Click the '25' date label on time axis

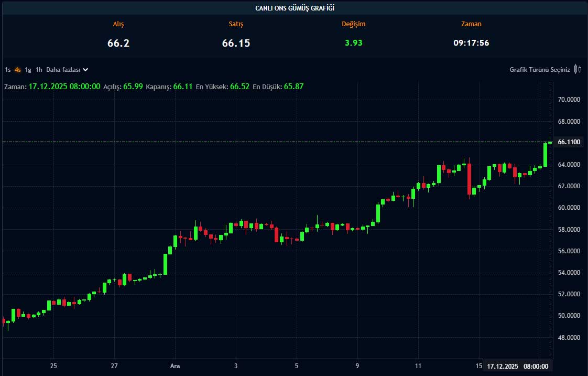coord(53,366)
